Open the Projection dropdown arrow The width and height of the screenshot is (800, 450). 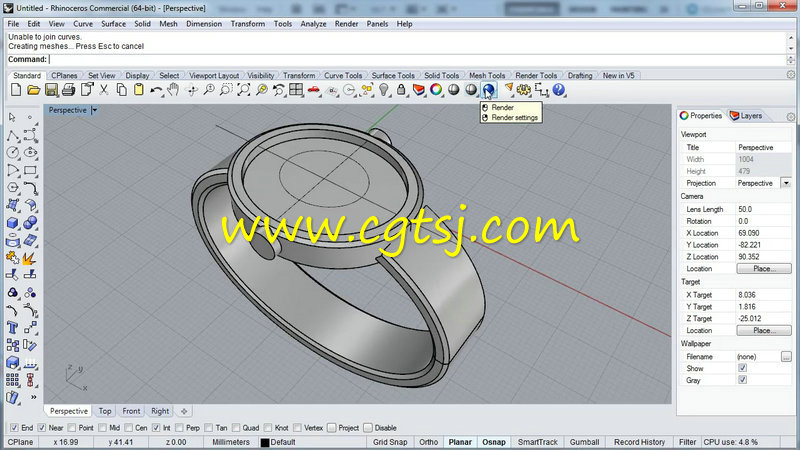[786, 183]
